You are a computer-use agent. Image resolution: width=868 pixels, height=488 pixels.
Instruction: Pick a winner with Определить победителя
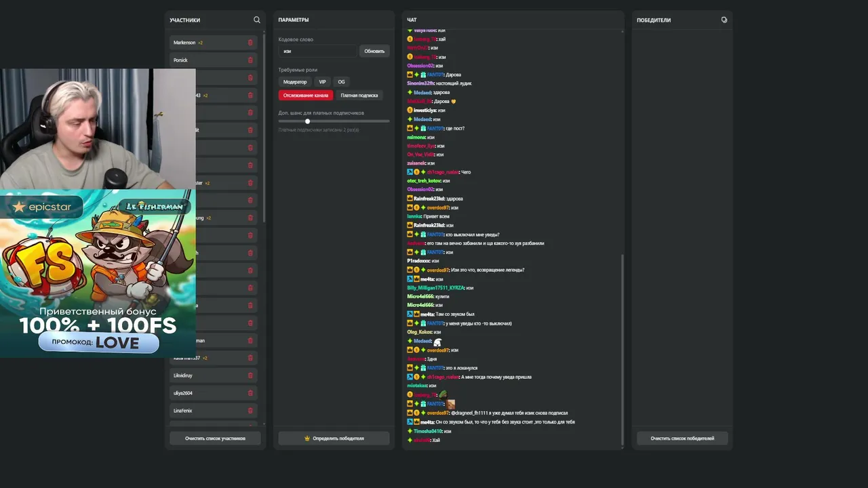[x=334, y=439]
